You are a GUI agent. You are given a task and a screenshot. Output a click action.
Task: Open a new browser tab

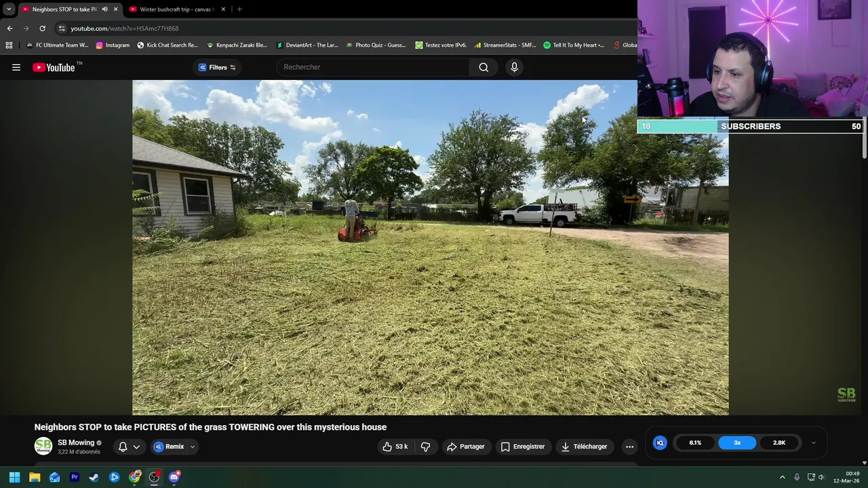pos(239,9)
